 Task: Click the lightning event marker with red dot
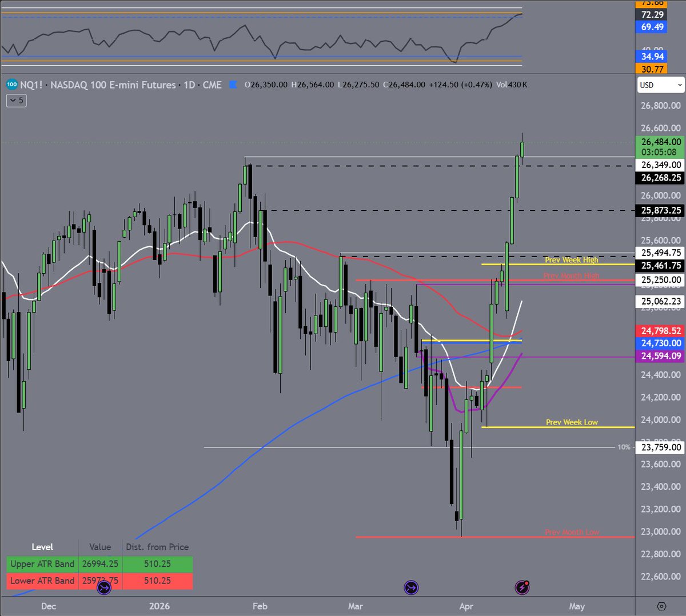click(x=522, y=587)
